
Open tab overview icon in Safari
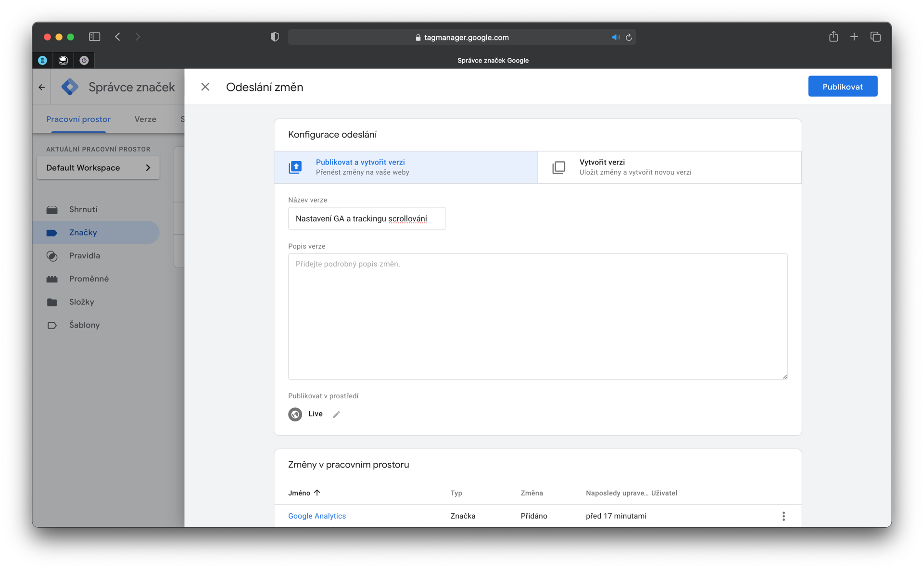875,37
